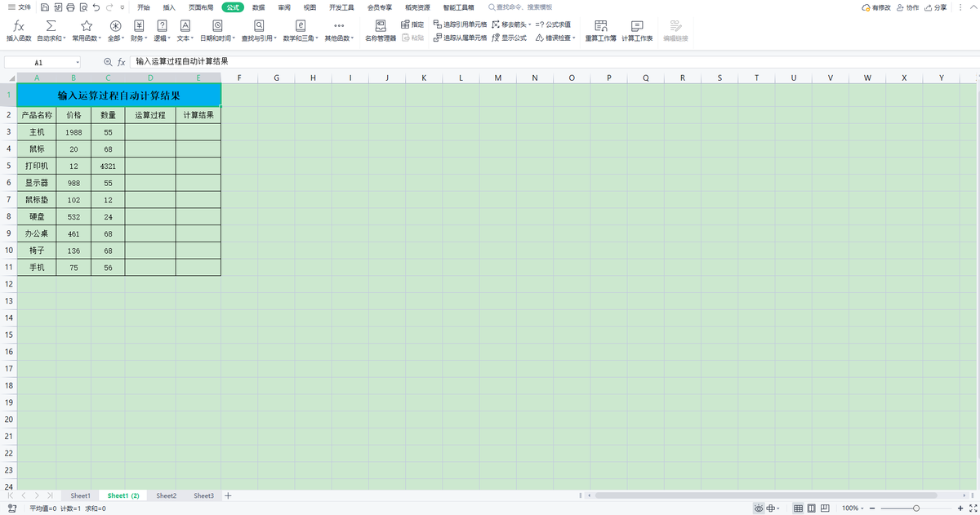Open 文本 text functions icon

(x=185, y=26)
